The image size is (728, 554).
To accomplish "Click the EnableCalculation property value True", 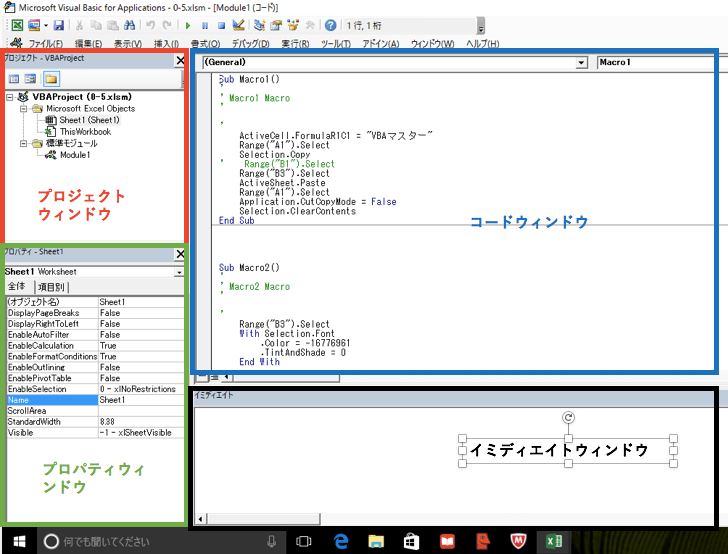I will pyautogui.click(x=141, y=346).
